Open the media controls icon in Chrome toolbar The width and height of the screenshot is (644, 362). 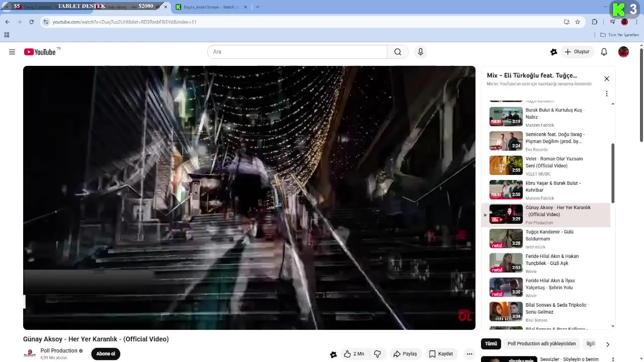tap(612, 22)
